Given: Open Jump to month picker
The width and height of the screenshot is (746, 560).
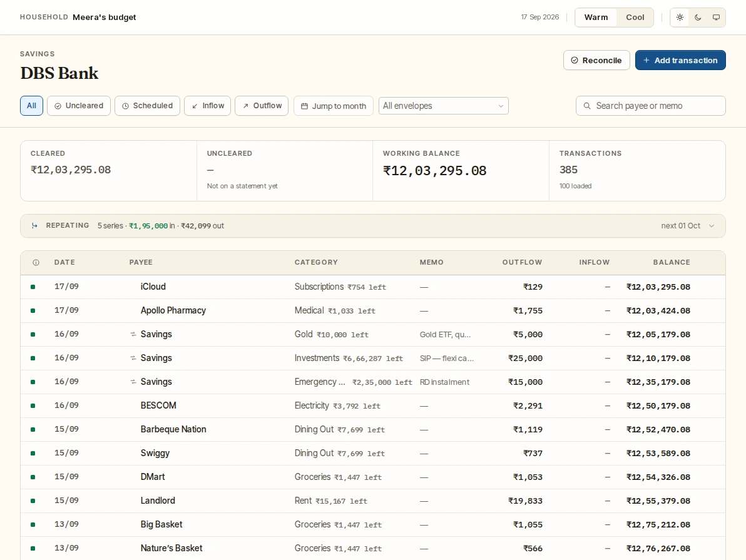Looking at the screenshot, I should [x=334, y=106].
